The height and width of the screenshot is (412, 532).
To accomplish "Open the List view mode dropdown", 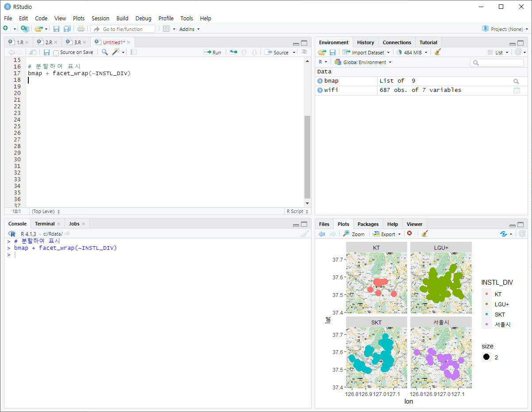I will [498, 52].
